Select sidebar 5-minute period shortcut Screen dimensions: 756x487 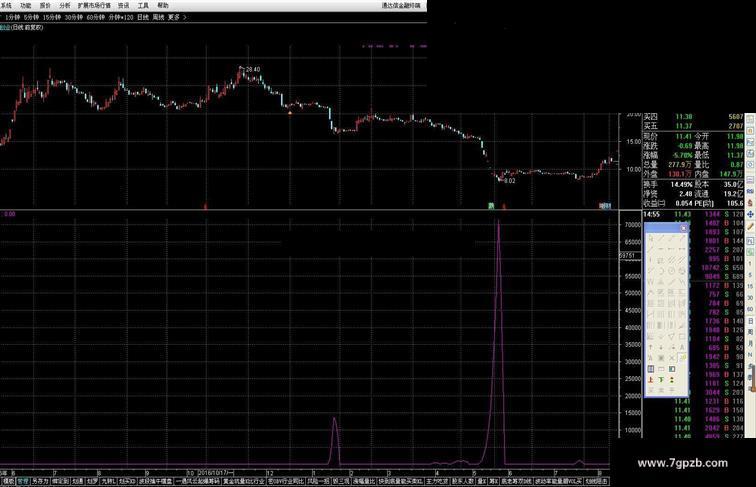pyautogui.click(x=750, y=275)
